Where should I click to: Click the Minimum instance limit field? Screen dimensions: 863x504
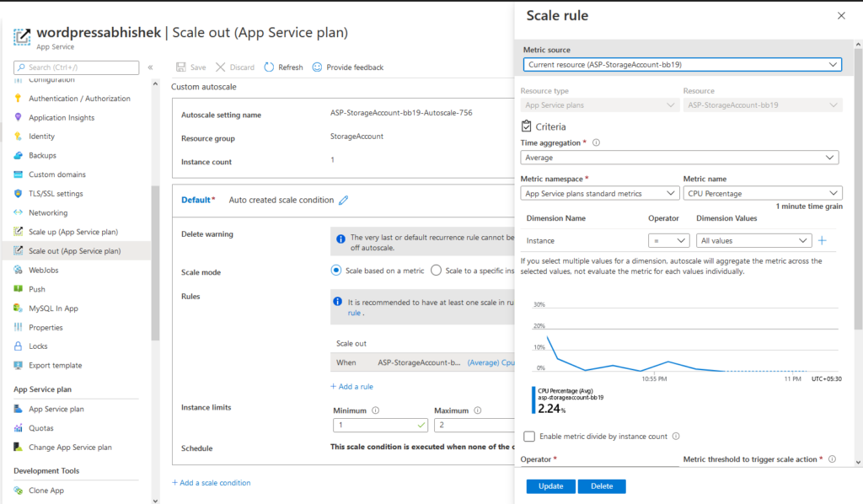coord(380,425)
